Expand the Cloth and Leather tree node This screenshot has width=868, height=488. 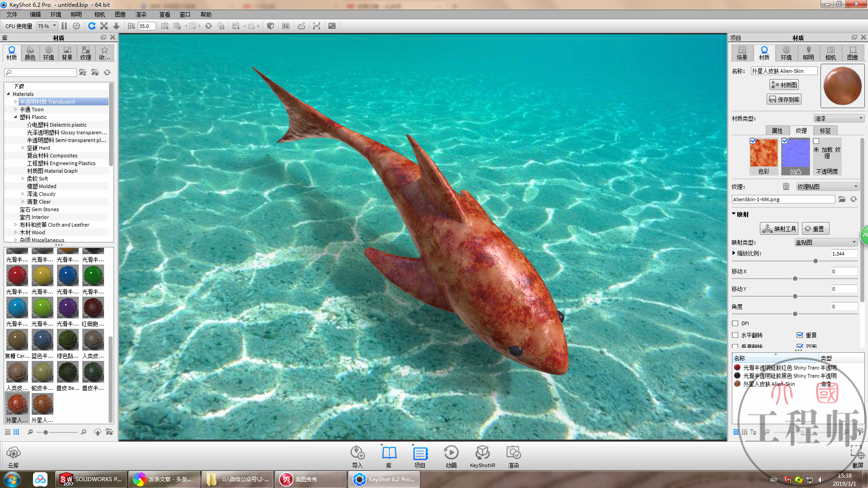15,225
